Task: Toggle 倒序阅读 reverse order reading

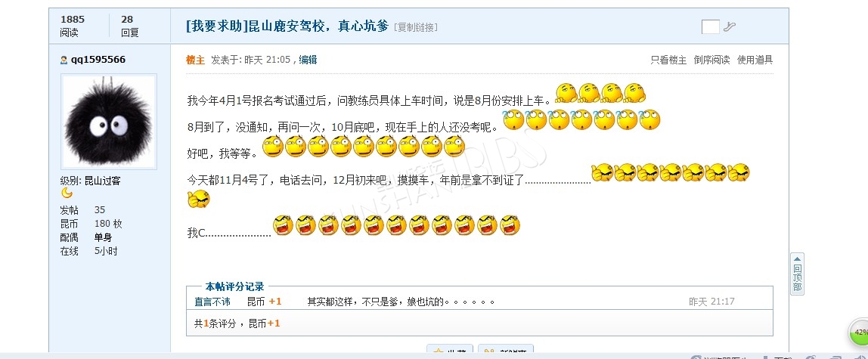Action: (x=712, y=60)
